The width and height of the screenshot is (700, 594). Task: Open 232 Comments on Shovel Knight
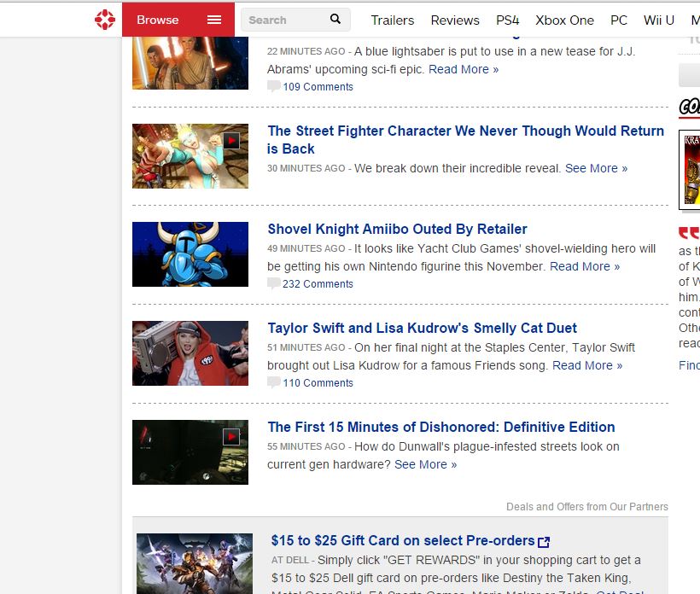318,284
